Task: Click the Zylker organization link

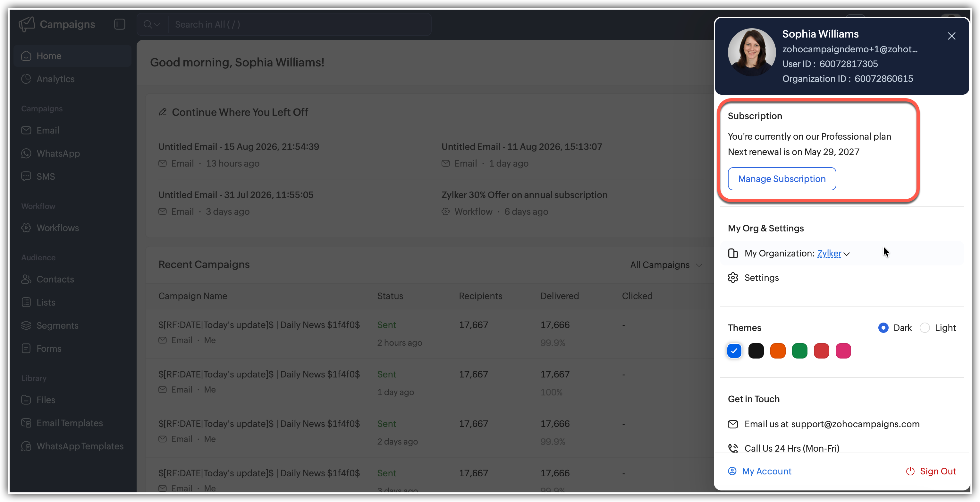Action: 829,254
